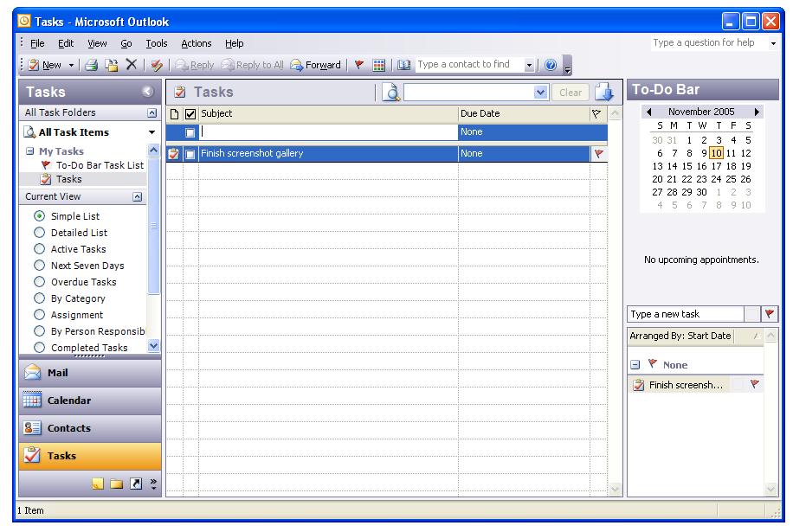
Task: Select Detailed List view
Action: click(x=40, y=233)
